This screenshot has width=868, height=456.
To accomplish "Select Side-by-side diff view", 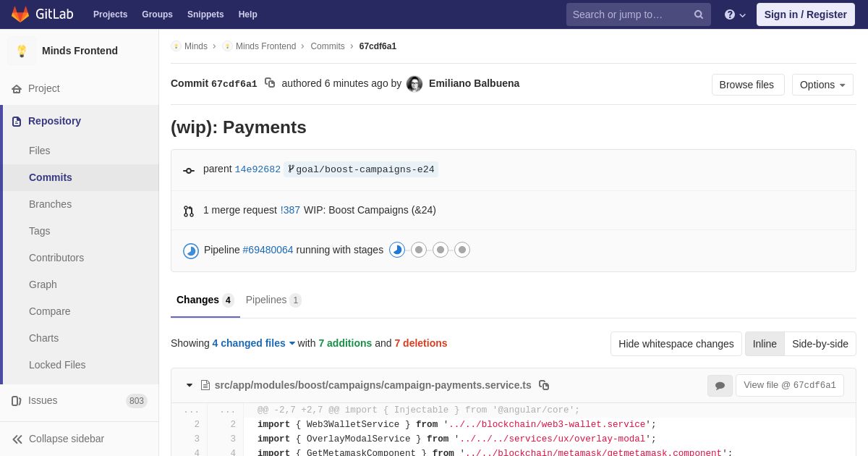I will 820,344.
